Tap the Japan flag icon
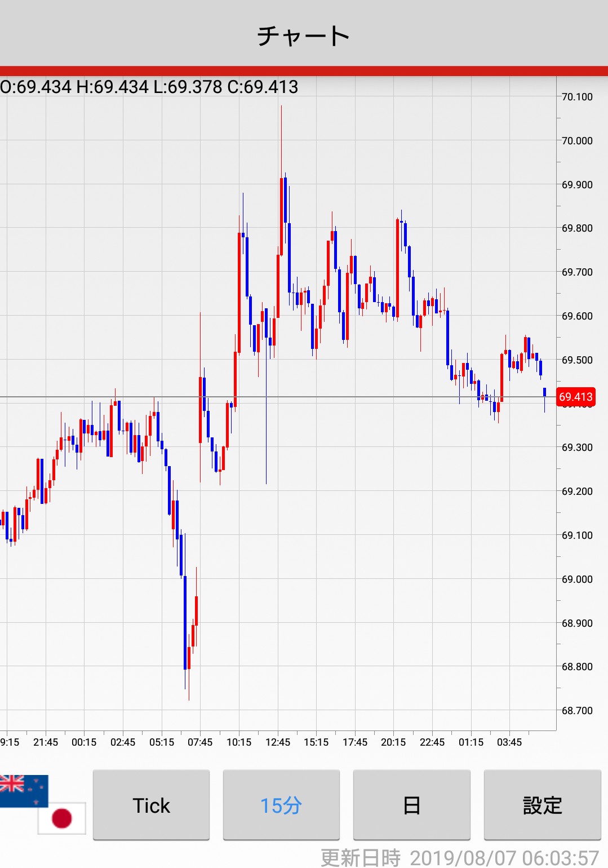The width and height of the screenshot is (608, 868). [x=62, y=818]
